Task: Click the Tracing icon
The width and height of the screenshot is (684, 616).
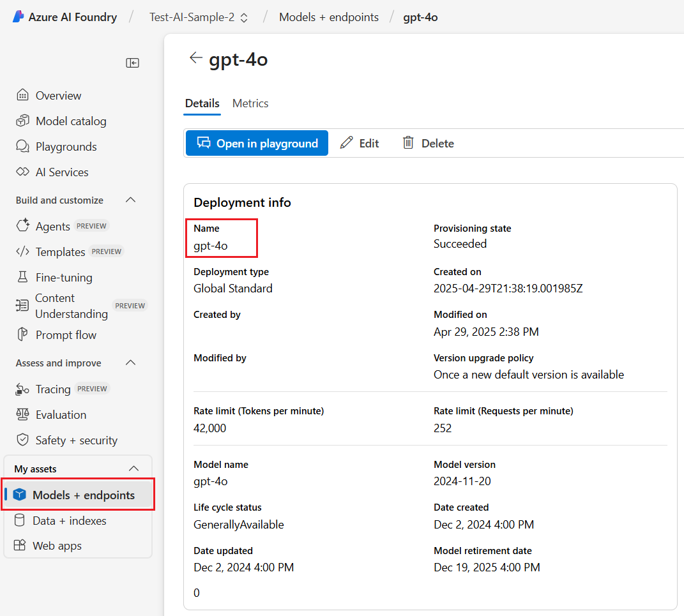Action: tap(22, 389)
